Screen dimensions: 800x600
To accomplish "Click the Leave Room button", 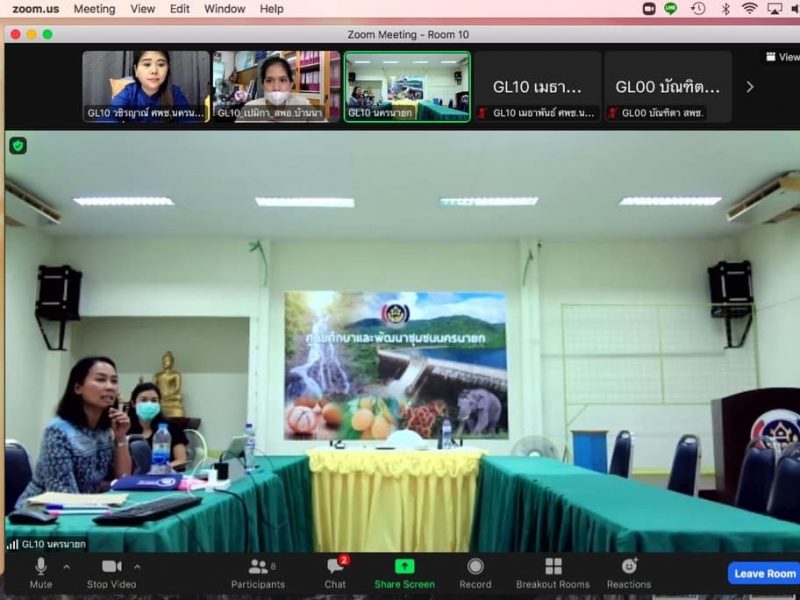I will 764,573.
